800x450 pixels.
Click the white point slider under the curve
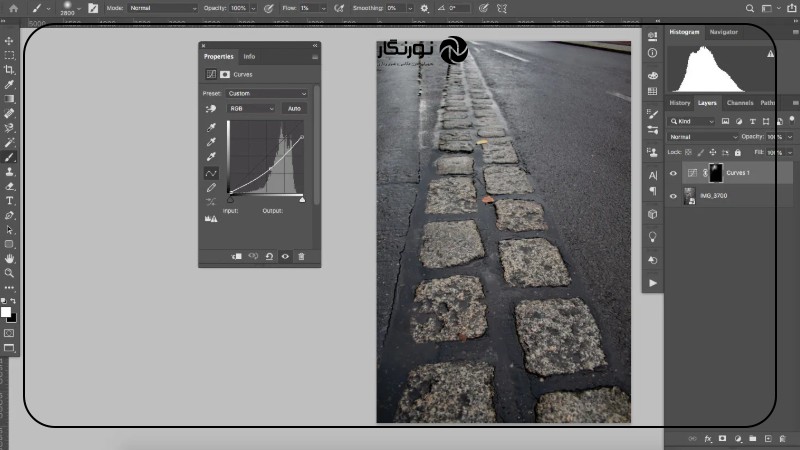coord(302,200)
